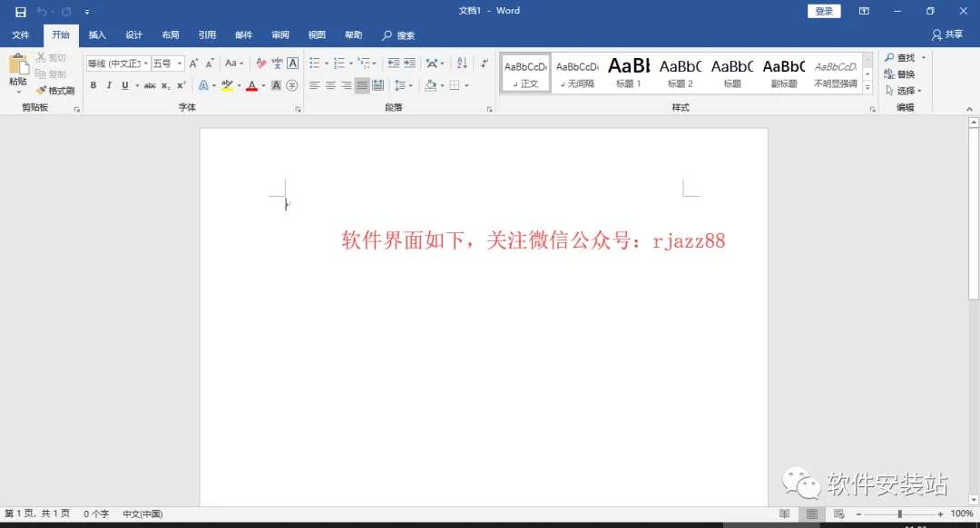Expand the Styles gallery More button
The width and height of the screenshot is (980, 528).
pyautogui.click(x=867, y=88)
